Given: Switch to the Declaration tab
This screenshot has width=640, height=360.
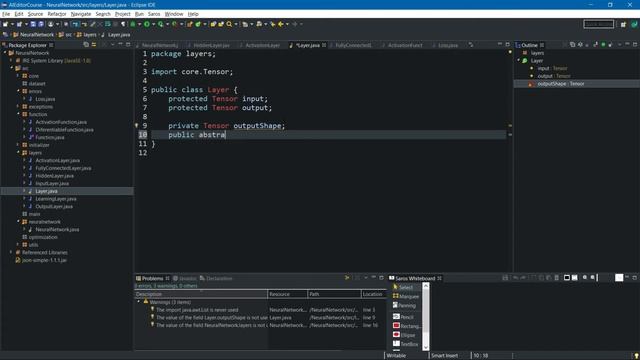Looking at the screenshot, I should coord(216,278).
